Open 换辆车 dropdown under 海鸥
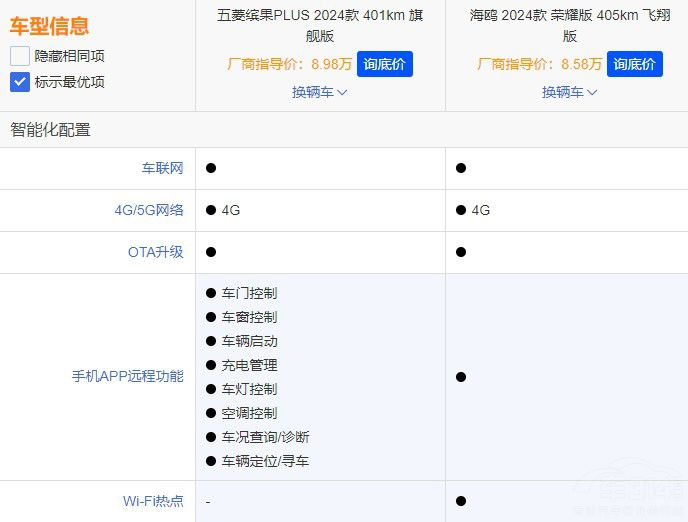 pos(569,92)
